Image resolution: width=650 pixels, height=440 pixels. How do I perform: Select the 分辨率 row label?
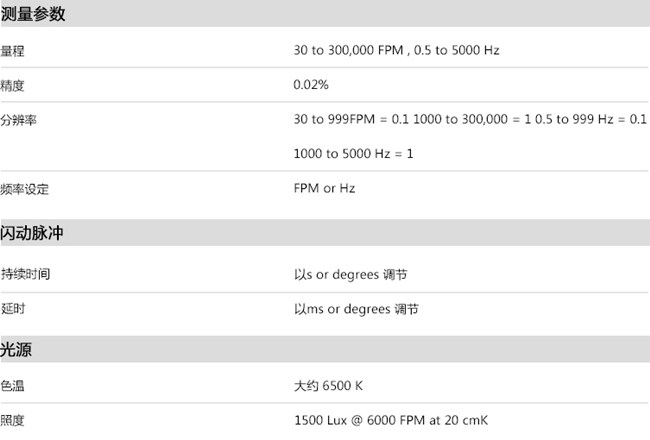[x=18, y=120]
